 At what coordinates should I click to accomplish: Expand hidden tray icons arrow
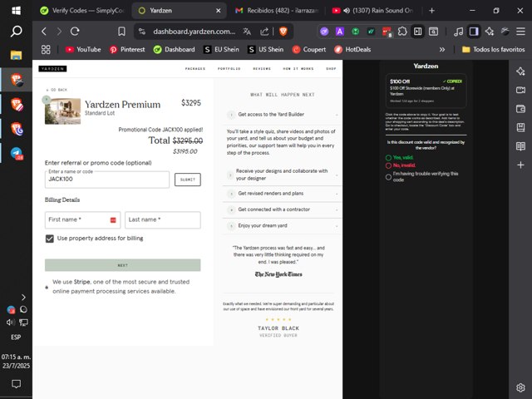coord(23,298)
